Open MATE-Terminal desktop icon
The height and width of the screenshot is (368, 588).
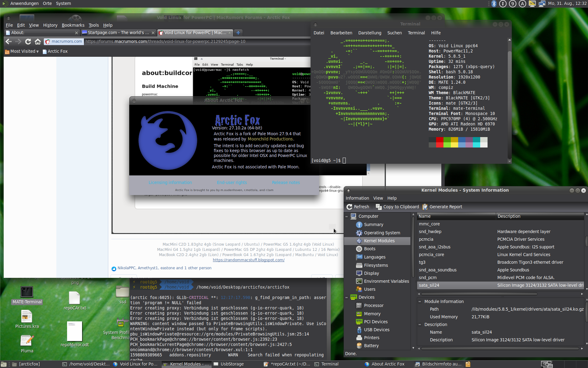coord(27,295)
